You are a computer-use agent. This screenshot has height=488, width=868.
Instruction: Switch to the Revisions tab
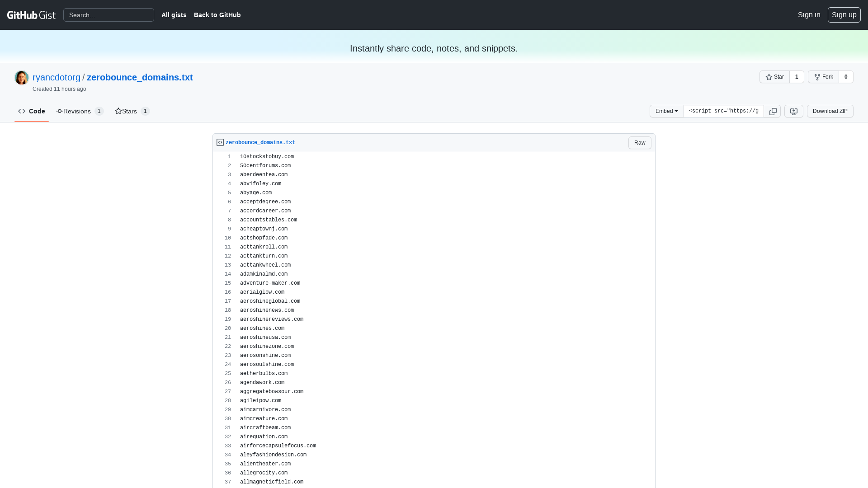click(x=77, y=111)
